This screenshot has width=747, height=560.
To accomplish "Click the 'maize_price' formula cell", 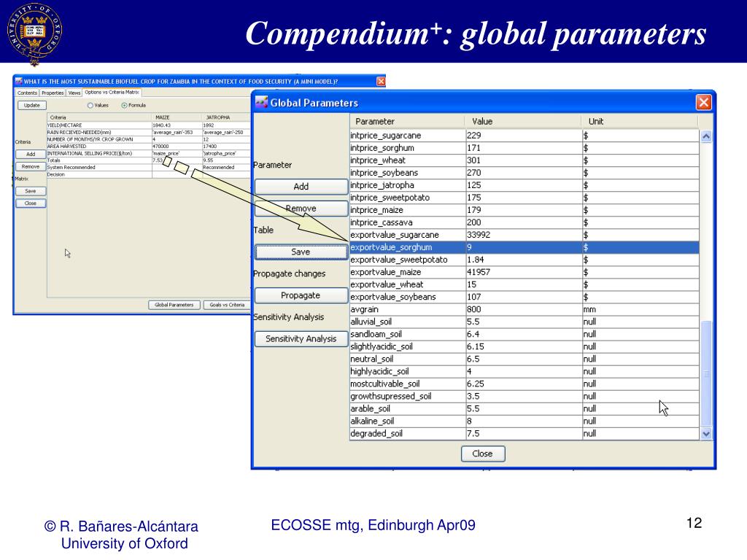I will (x=177, y=153).
